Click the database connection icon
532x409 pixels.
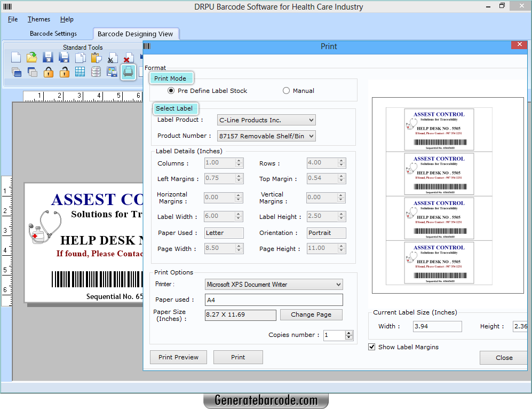pos(96,72)
